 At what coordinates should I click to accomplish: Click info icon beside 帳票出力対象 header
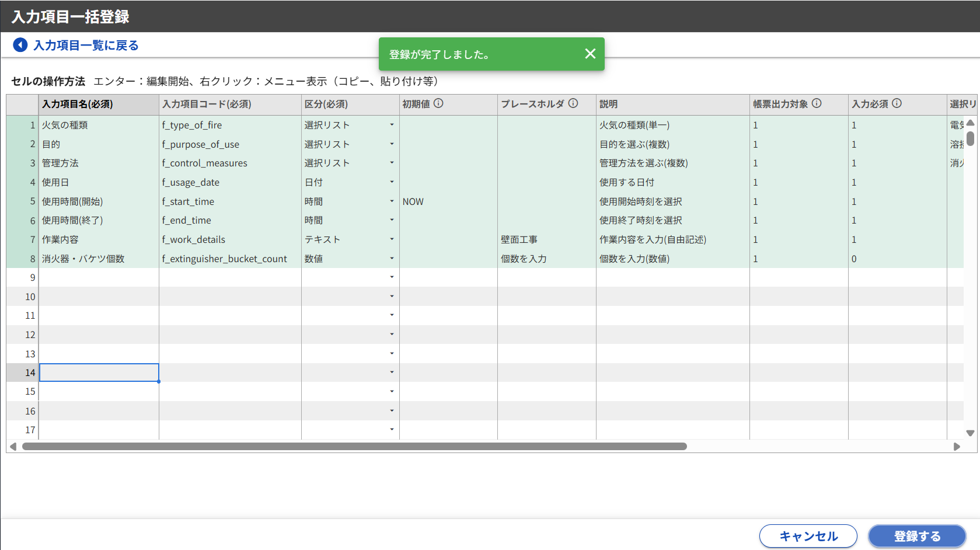point(817,103)
